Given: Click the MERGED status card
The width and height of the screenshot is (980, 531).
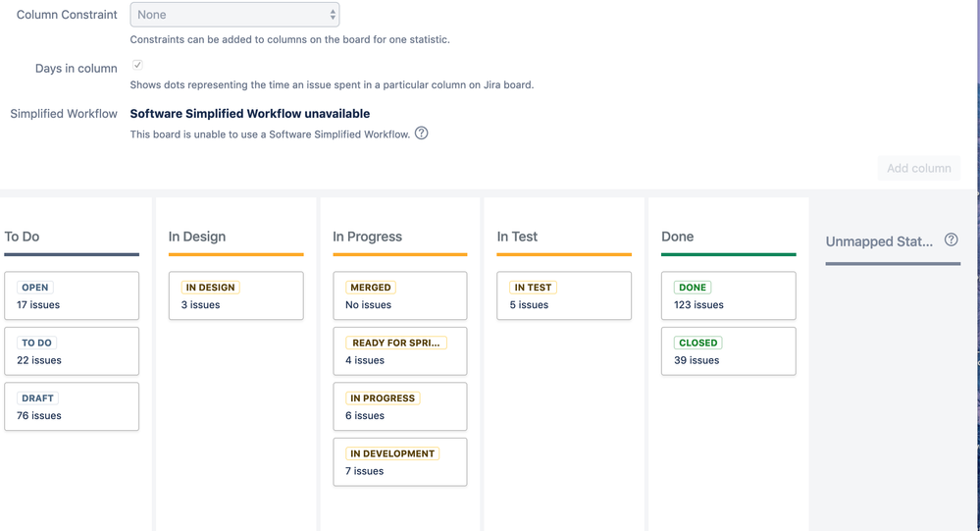Looking at the screenshot, I should point(400,295).
